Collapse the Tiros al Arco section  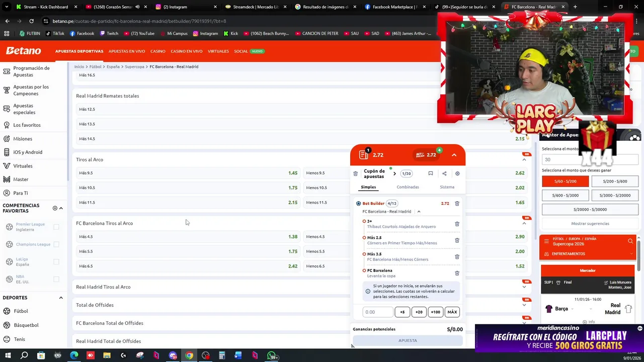(524, 160)
